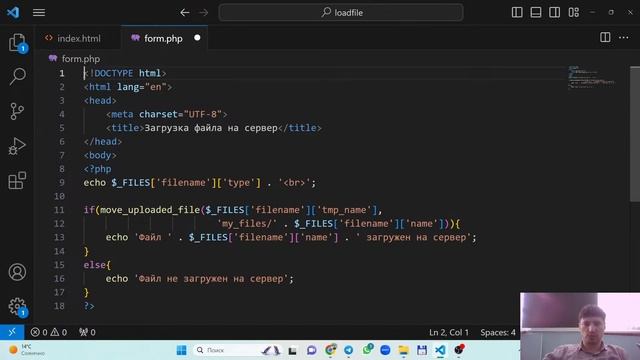Click the Spaces: 4 indentation indicator

pos(498,332)
